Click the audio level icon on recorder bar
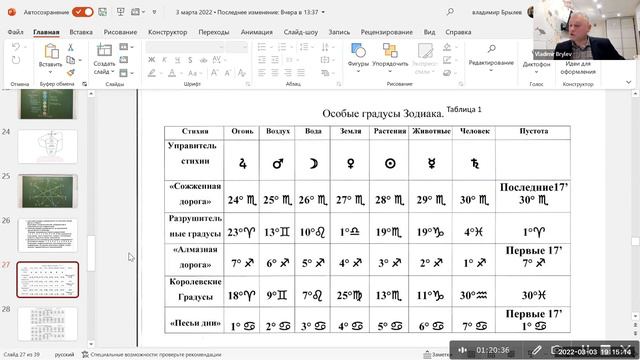This screenshot has height=360, width=640. pos(462,350)
